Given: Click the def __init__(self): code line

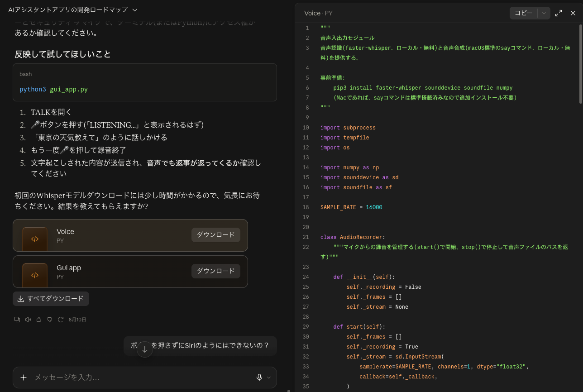Looking at the screenshot, I should point(364,277).
